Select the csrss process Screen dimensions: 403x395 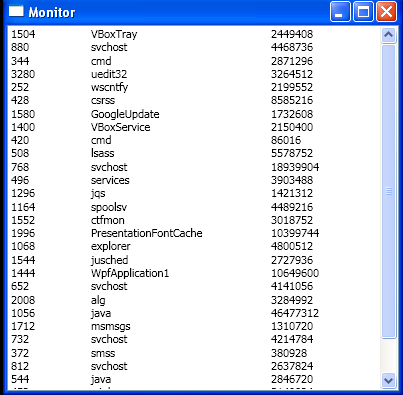point(195,100)
